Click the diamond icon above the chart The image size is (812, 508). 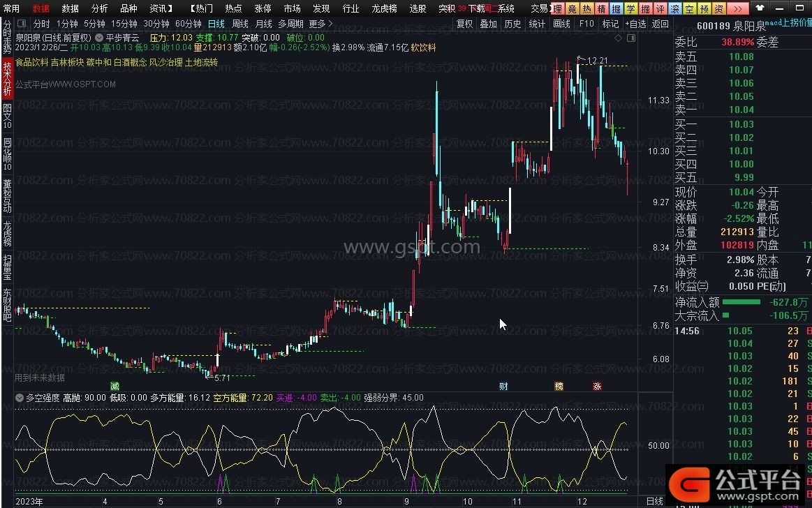(619, 38)
